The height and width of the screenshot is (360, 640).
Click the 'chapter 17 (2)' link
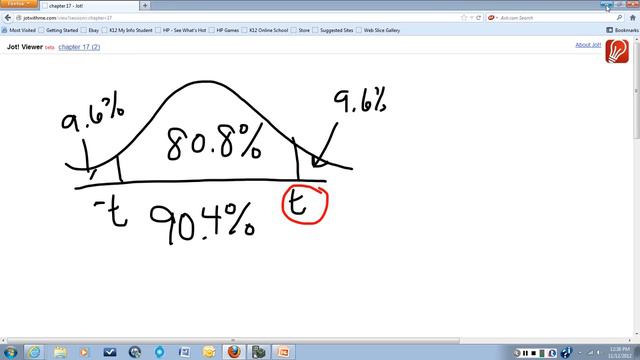tap(79, 47)
